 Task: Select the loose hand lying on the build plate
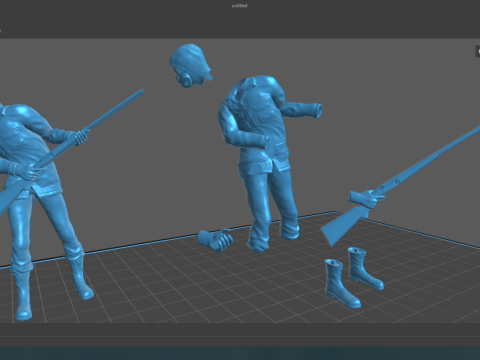215,240
